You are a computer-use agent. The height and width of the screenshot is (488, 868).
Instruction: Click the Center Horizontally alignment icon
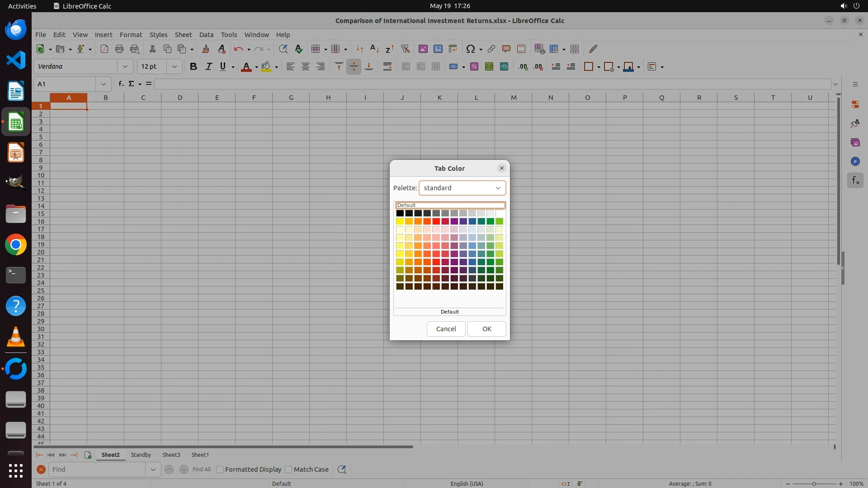tap(306, 67)
